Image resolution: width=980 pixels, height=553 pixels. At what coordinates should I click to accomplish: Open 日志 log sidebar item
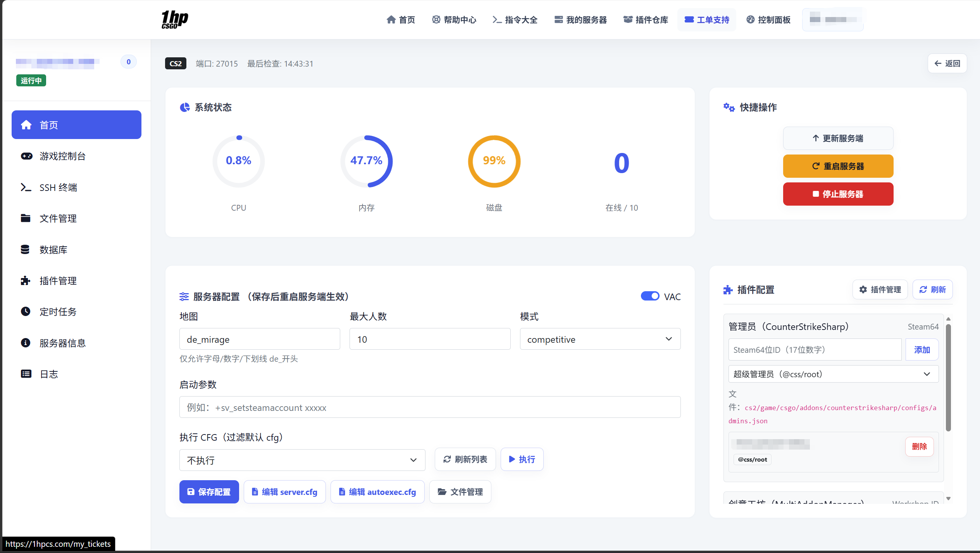coord(76,374)
